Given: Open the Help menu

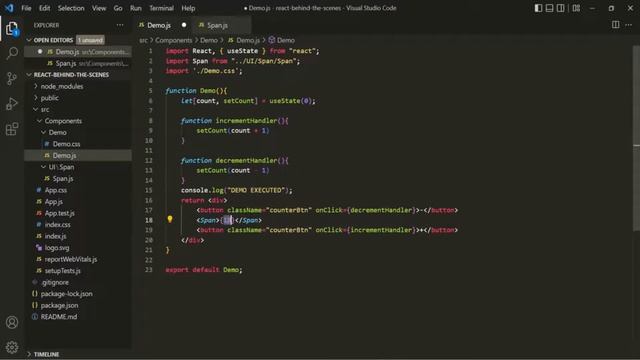Looking at the screenshot, I should click(x=188, y=8).
